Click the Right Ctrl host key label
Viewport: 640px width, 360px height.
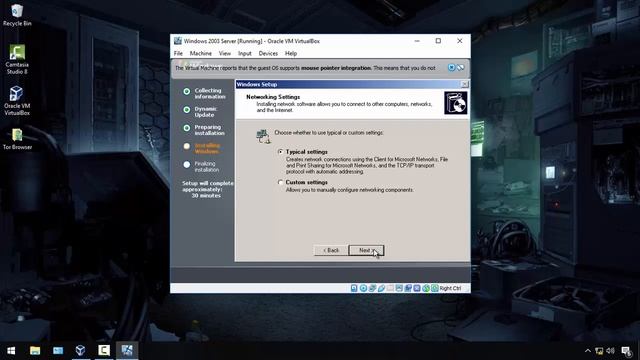pos(450,288)
